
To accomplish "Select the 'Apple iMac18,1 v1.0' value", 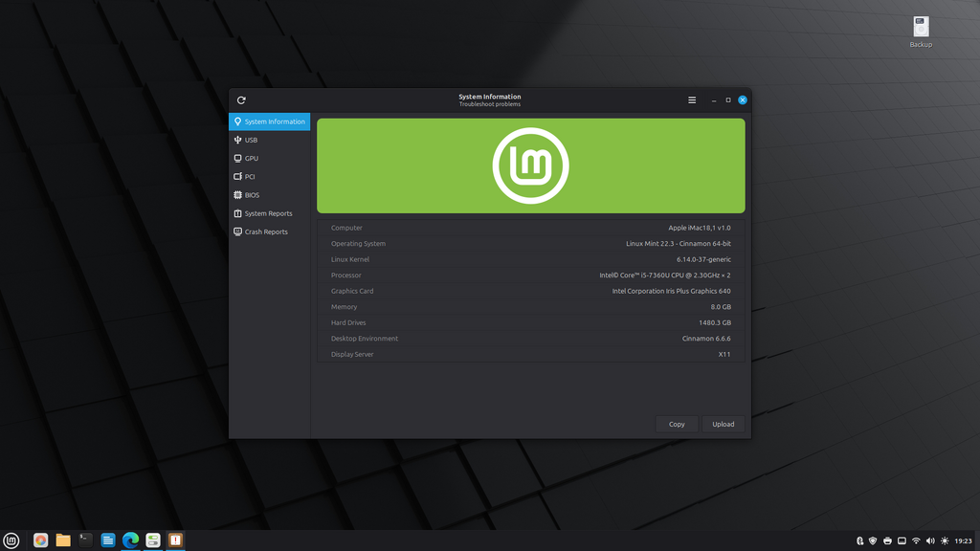I will (x=700, y=228).
